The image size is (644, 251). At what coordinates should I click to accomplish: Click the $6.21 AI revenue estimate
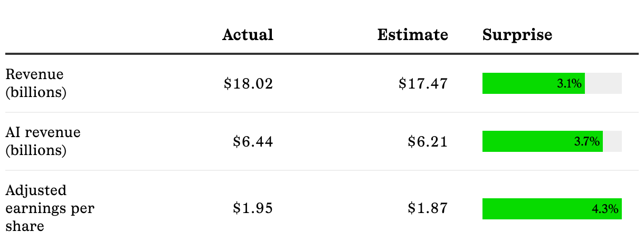coord(428,141)
